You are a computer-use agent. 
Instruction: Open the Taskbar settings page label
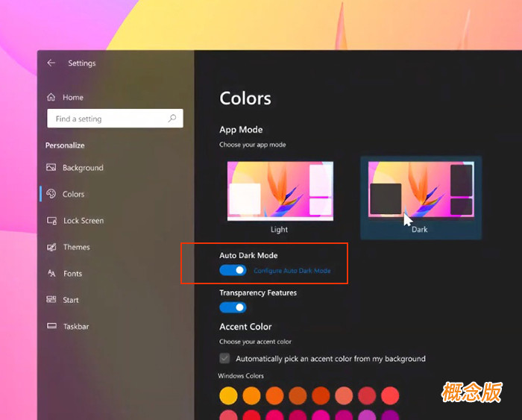[x=77, y=327]
